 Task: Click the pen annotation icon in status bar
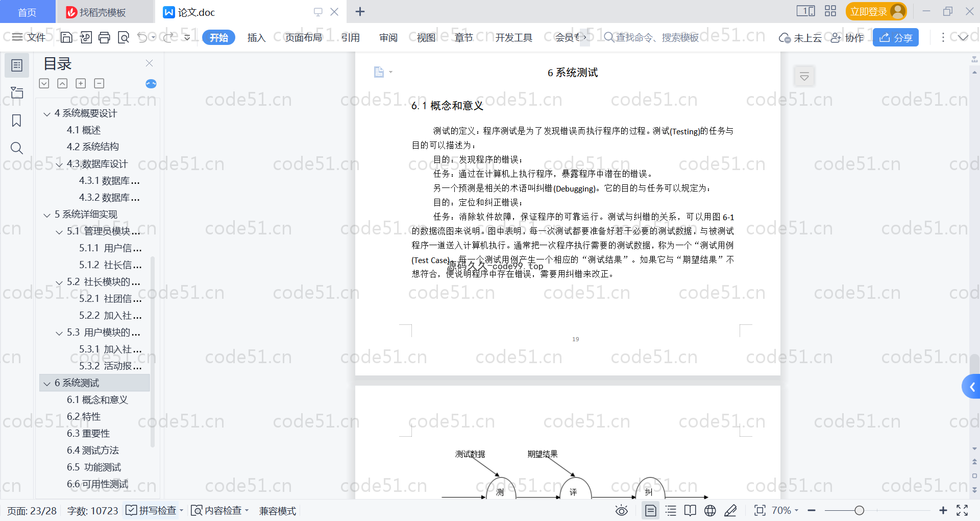point(730,510)
